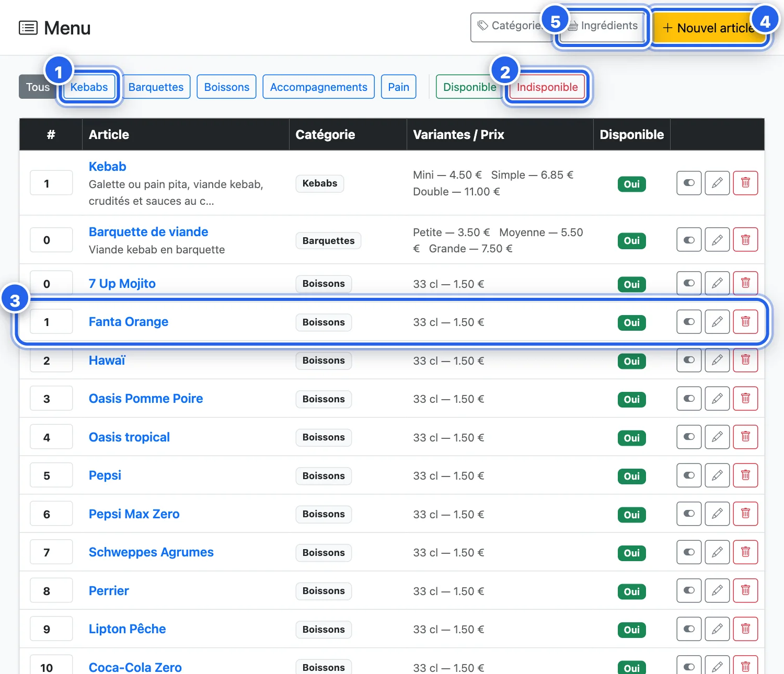Show only Indisponible articles

547,87
